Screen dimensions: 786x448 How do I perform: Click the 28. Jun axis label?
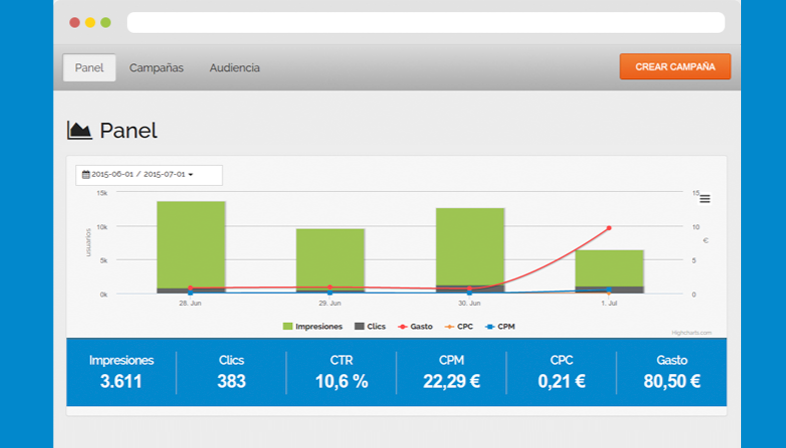coord(190,303)
